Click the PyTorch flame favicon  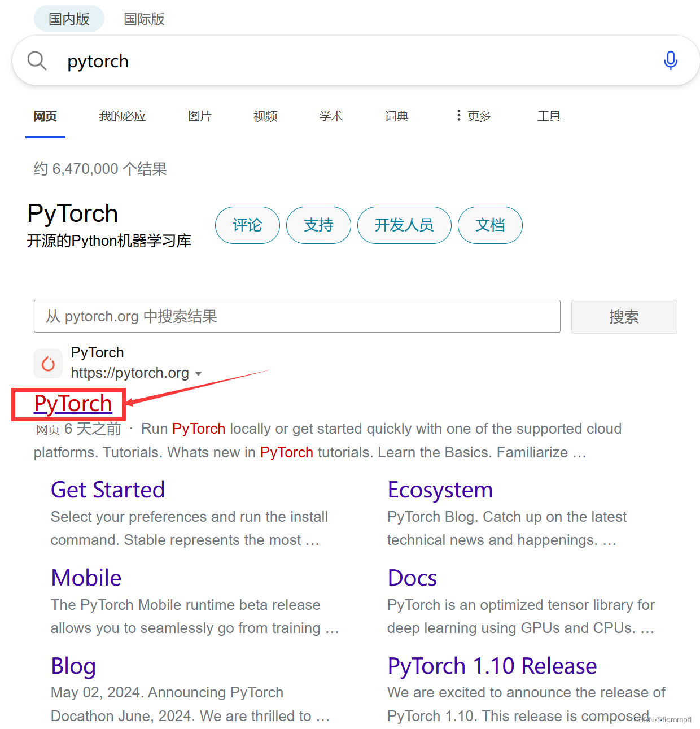point(49,363)
